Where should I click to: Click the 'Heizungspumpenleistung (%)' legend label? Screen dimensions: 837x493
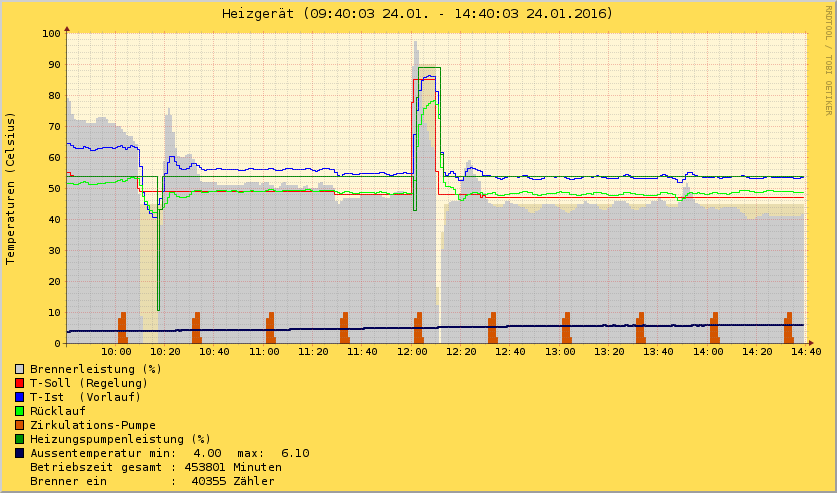tap(121, 439)
